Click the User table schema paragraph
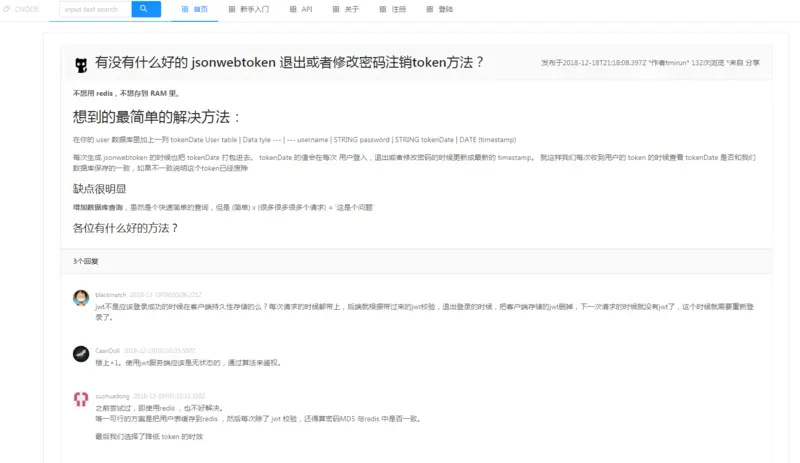800x463 pixels. click(294, 140)
